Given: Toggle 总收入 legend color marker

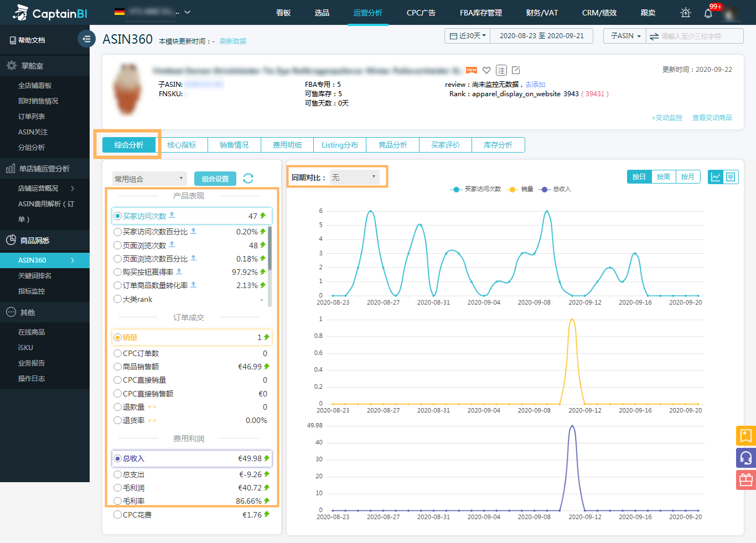Looking at the screenshot, I should (x=545, y=189).
